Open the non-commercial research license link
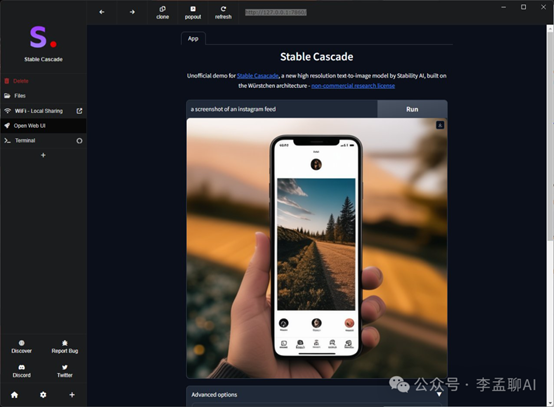This screenshot has height=407, width=554. tap(353, 86)
